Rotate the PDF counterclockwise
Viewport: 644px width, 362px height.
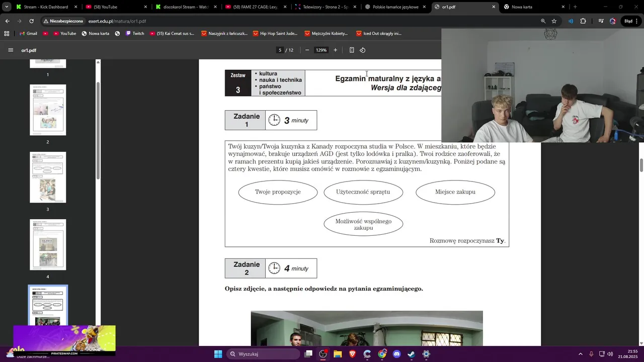click(x=362, y=50)
